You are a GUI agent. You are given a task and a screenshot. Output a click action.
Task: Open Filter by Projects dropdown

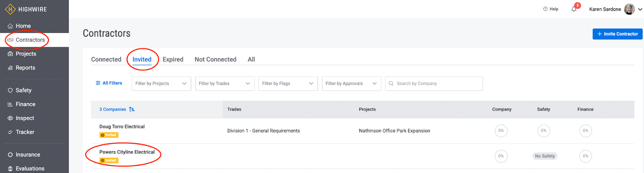point(161,83)
